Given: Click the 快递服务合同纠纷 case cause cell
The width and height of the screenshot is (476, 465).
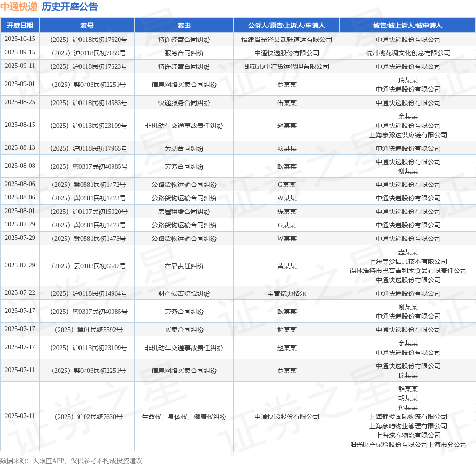Looking at the screenshot, I should pos(184,103).
